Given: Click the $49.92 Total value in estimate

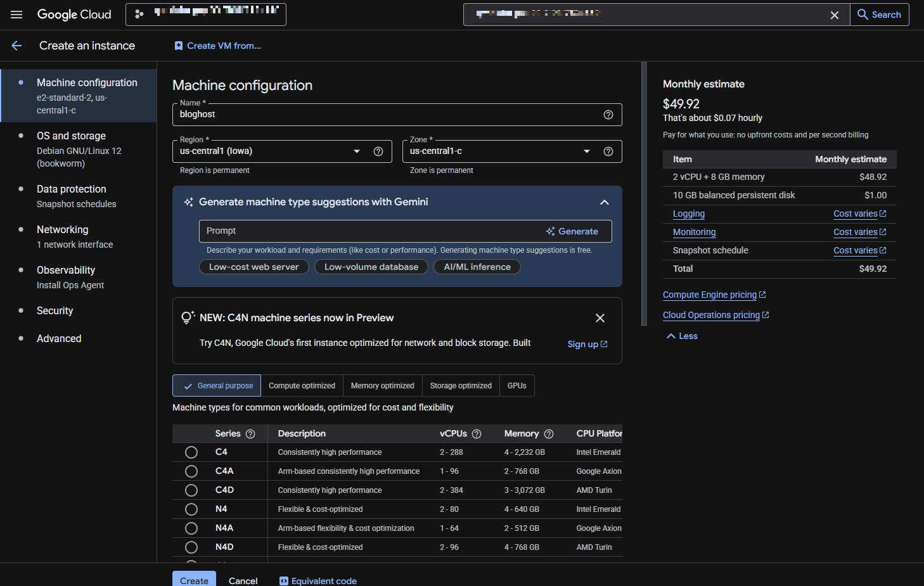Looking at the screenshot, I should (x=873, y=269).
